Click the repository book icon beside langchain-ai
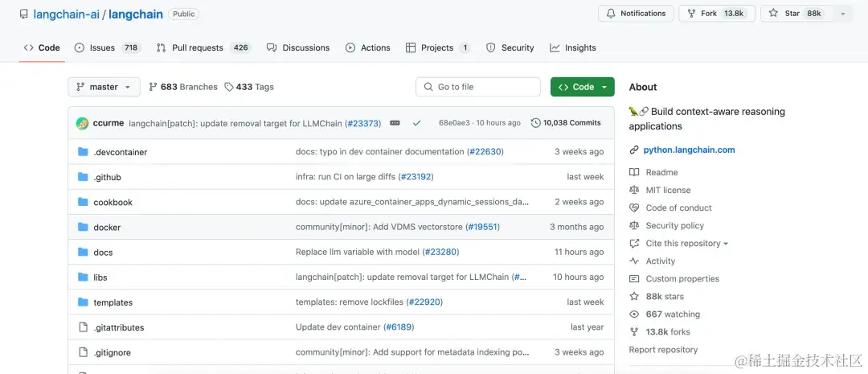868x374 pixels. click(x=24, y=14)
